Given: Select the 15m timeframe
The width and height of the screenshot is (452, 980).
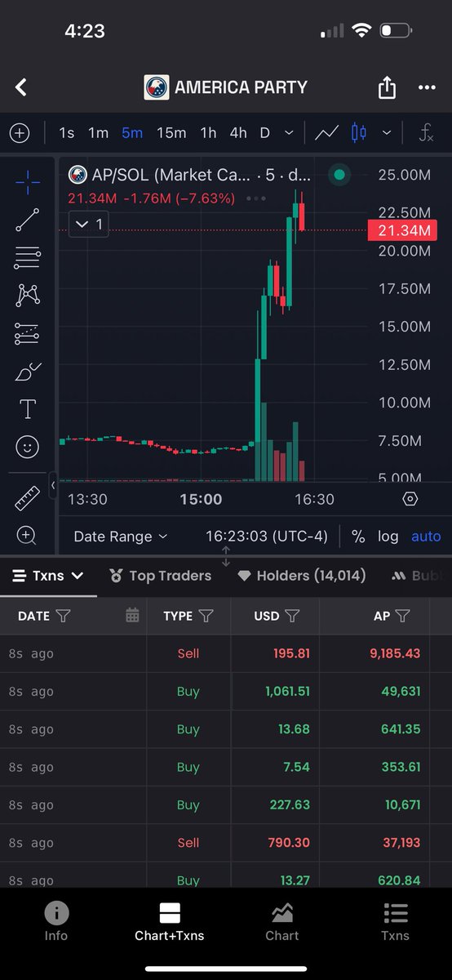Looking at the screenshot, I should coord(171,132).
